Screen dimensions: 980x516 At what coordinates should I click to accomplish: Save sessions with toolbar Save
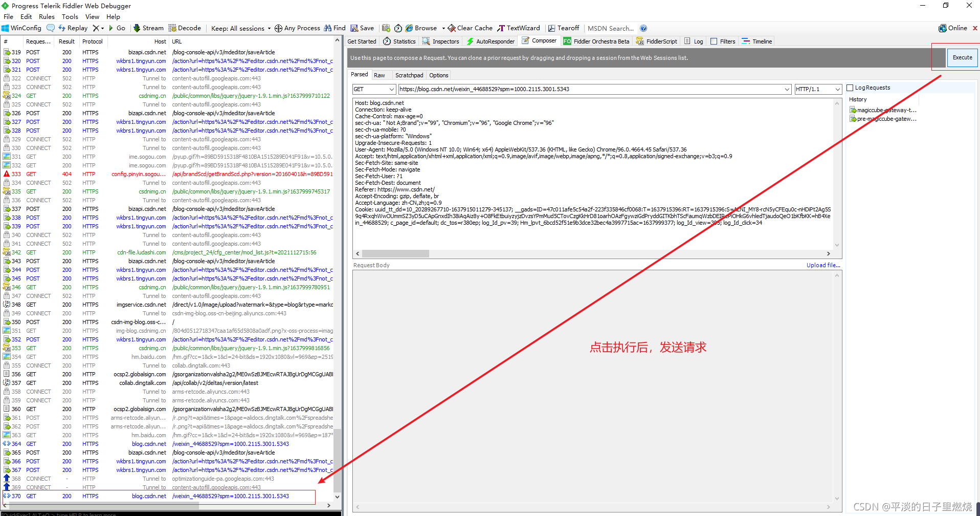[x=362, y=28]
